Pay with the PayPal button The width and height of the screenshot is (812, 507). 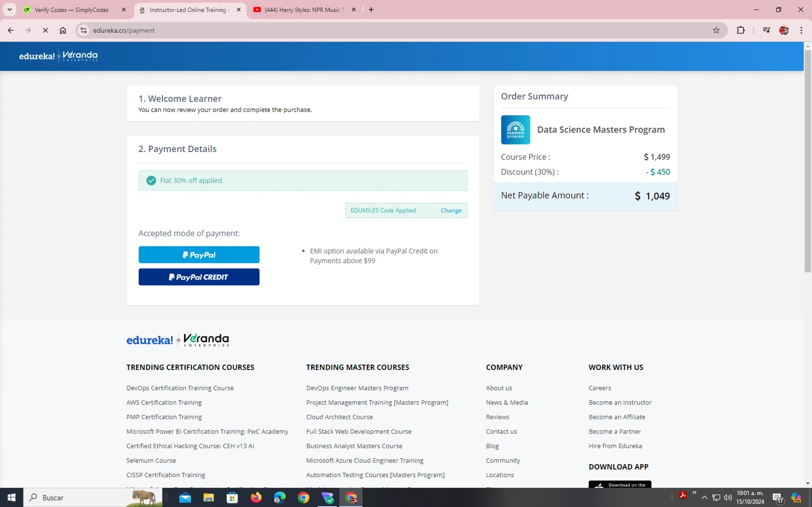(199, 255)
